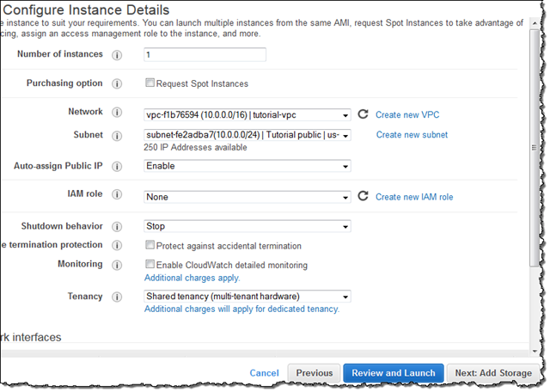Open the Tenancy dropdown

[247, 297]
